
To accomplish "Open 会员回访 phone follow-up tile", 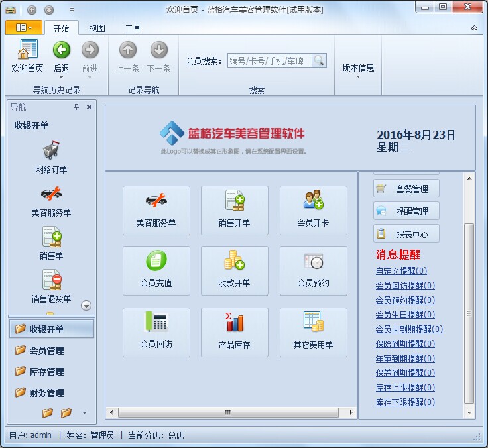I will point(156,332).
